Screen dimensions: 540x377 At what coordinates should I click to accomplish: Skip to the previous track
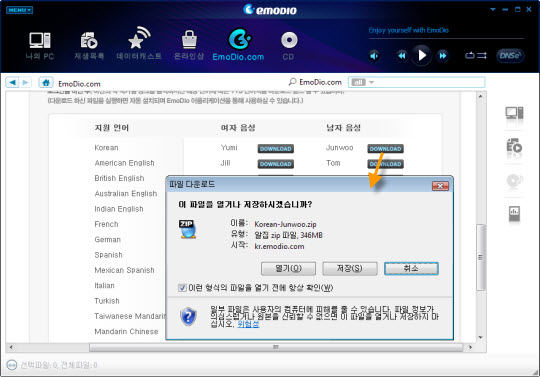click(x=402, y=55)
